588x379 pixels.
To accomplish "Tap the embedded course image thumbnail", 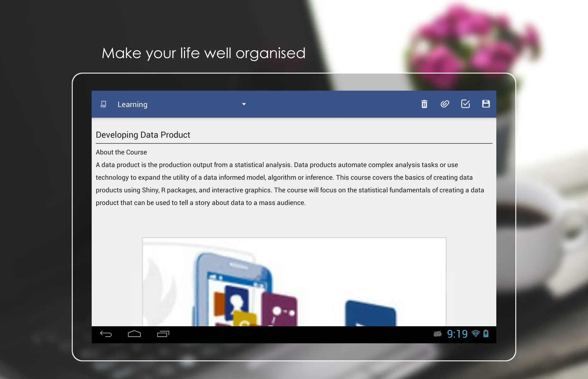I will (x=294, y=282).
